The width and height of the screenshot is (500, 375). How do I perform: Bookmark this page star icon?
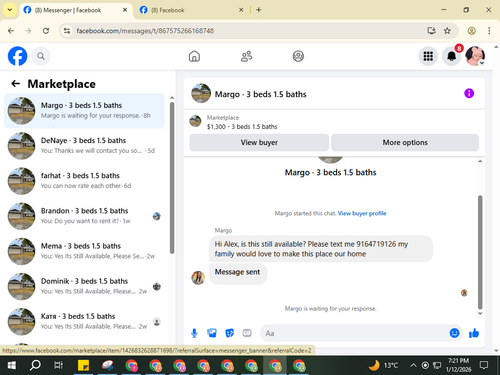pos(447,31)
